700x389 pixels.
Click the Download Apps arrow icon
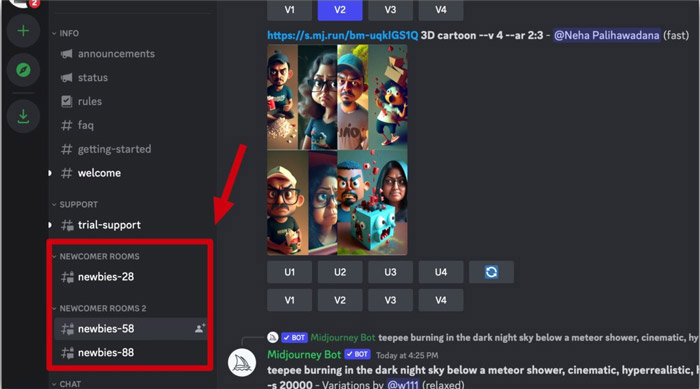tap(23, 117)
